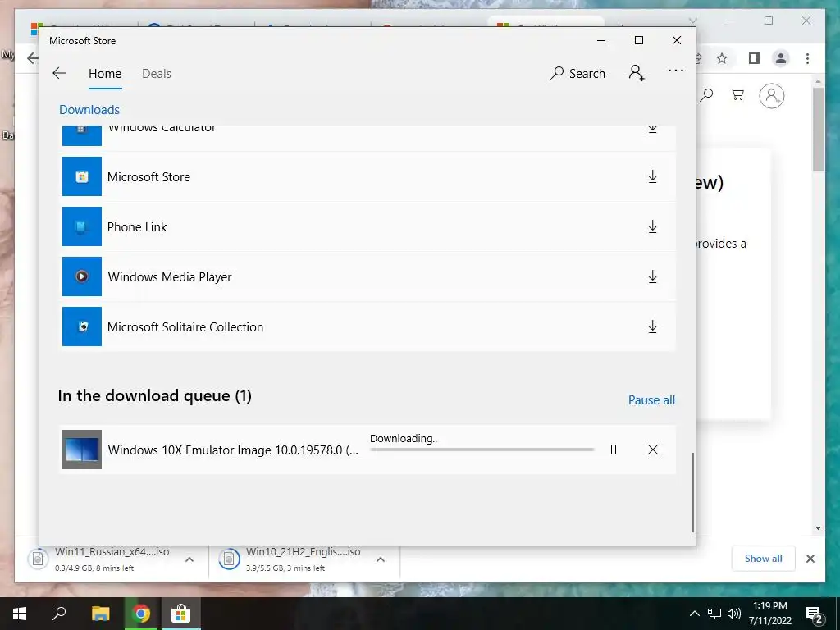The width and height of the screenshot is (840, 630).
Task: Open Chrome three-dot menu
Action: [807, 58]
